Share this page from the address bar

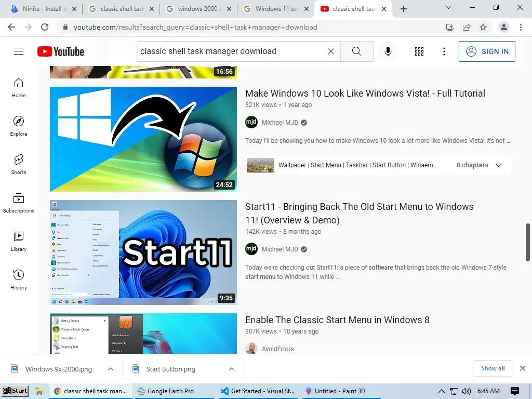point(467,27)
